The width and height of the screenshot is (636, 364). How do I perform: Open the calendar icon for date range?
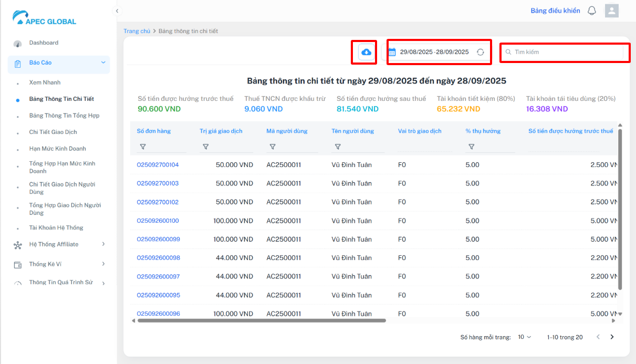[x=392, y=52]
